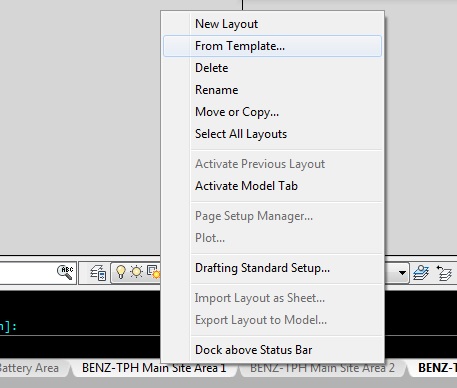Choose Import Layout as Sheet...
This screenshot has height=388, width=457.
coord(272,298)
